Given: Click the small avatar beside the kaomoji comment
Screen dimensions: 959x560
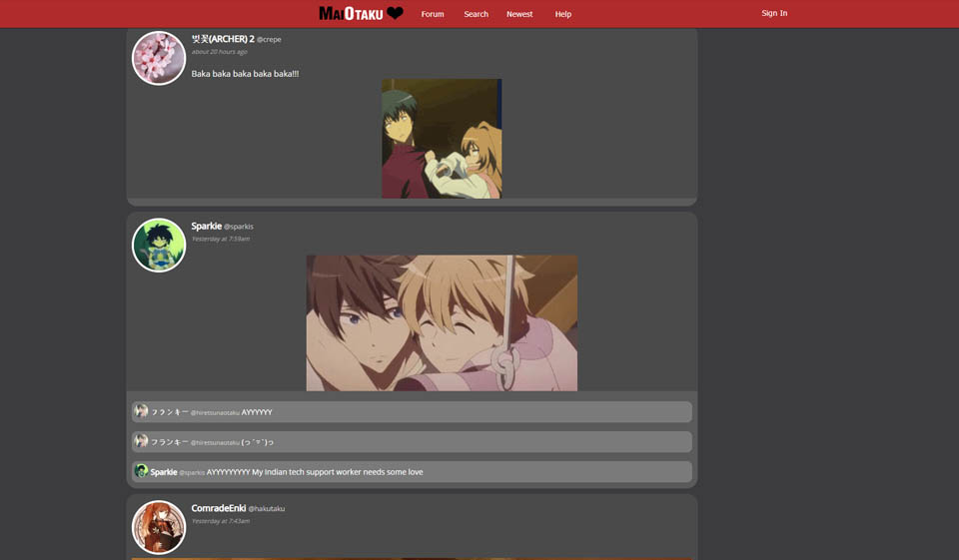Looking at the screenshot, I should tap(141, 441).
